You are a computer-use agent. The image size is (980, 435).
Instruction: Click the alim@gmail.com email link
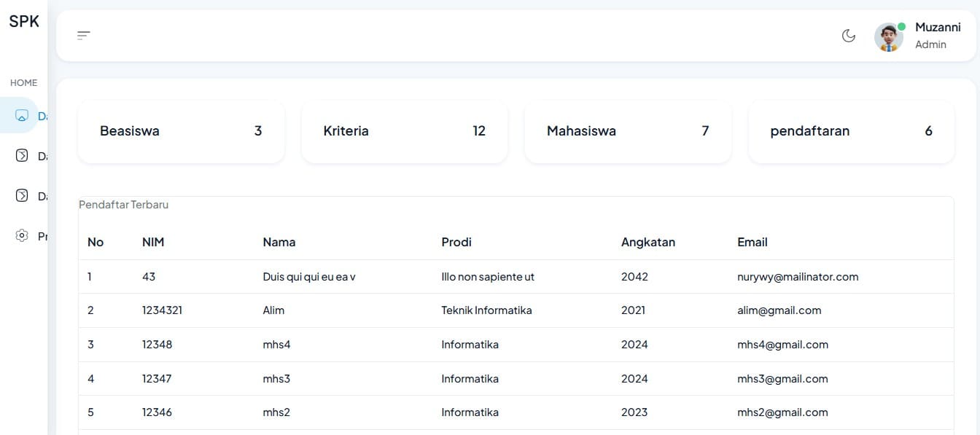(x=779, y=310)
